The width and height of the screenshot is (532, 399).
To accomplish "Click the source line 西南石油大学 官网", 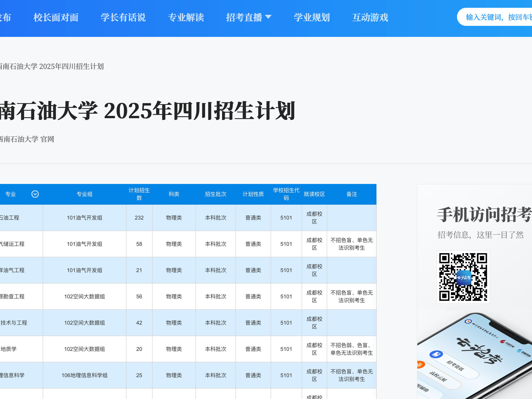I will point(27,139).
